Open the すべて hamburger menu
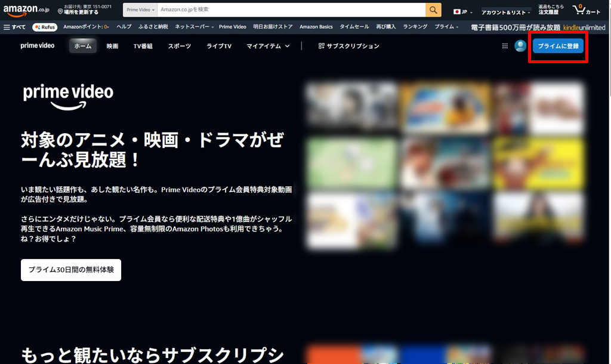 click(14, 27)
